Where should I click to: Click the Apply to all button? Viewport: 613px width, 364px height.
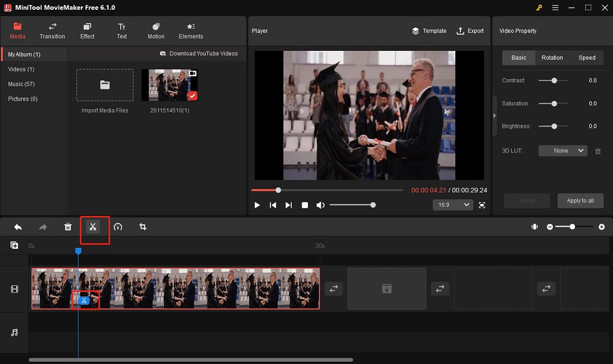click(580, 200)
